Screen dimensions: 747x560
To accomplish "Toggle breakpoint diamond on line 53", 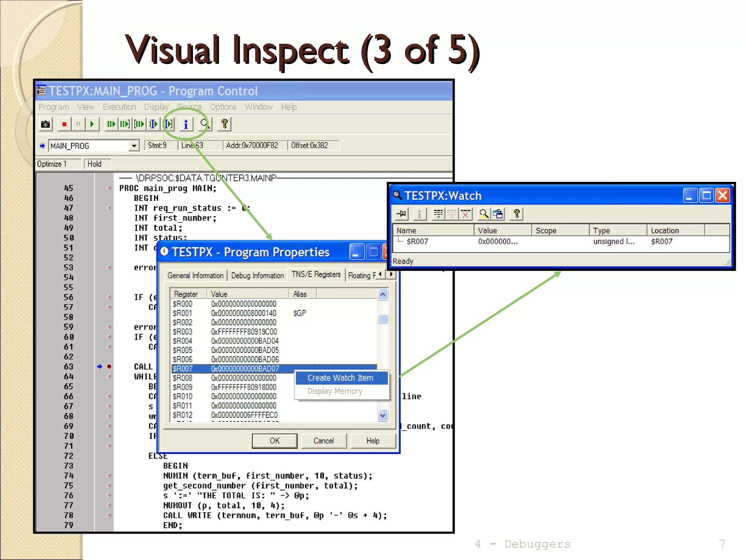I will [x=109, y=267].
